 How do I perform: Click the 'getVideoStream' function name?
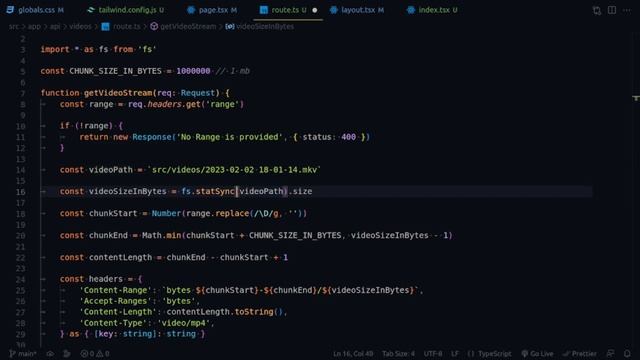point(118,93)
